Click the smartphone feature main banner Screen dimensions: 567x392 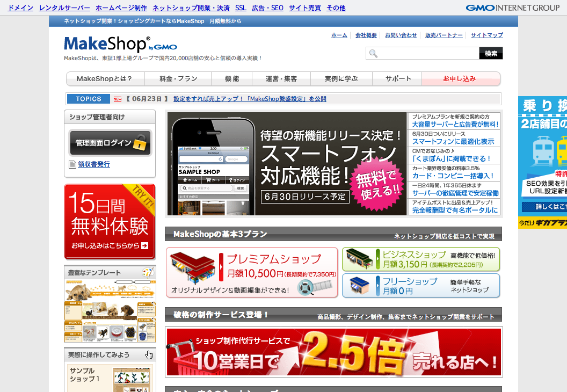[287, 164]
